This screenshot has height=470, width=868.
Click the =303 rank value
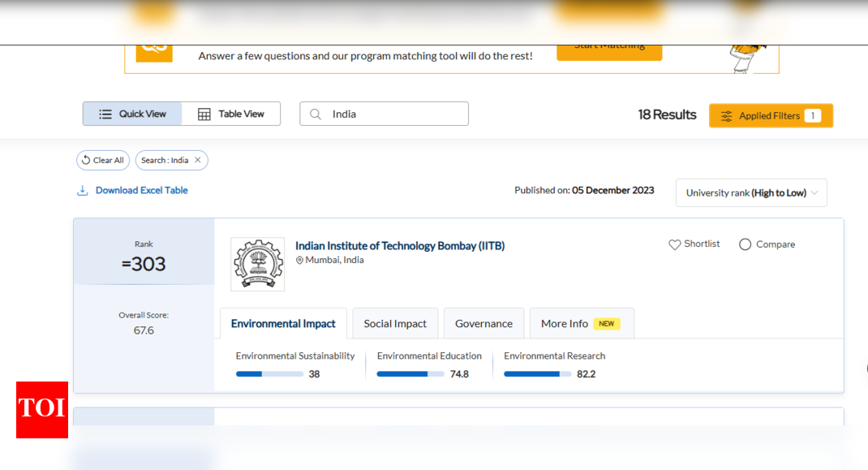pos(144,264)
